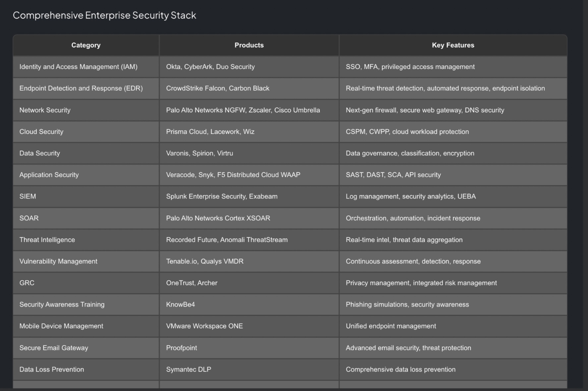Click CrowdStrike Falcon, Carbon Black cell
Image resolution: width=588 pixels, height=391 pixels.
pyautogui.click(x=249, y=88)
